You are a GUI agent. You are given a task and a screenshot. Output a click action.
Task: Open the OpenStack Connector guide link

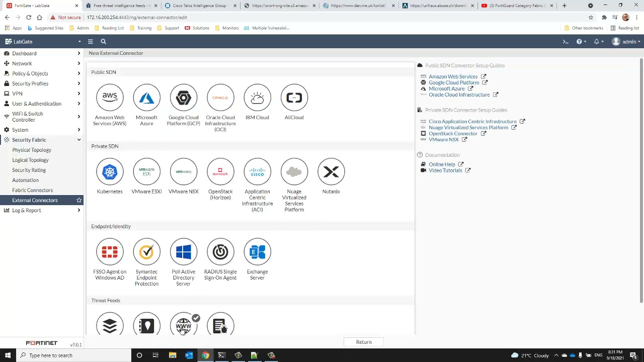pos(453,133)
